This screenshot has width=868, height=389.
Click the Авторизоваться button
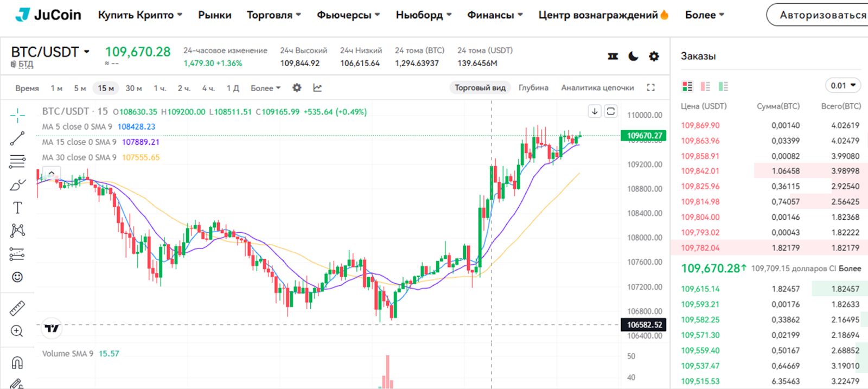(x=817, y=15)
